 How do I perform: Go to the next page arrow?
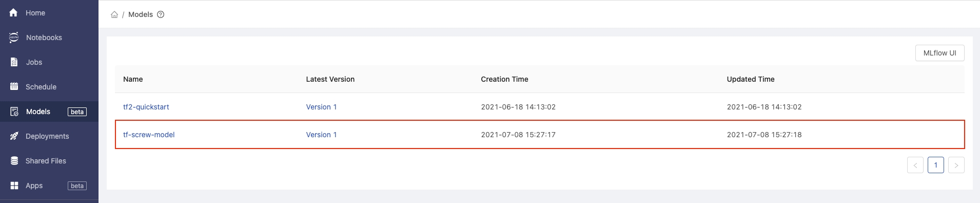(956, 165)
